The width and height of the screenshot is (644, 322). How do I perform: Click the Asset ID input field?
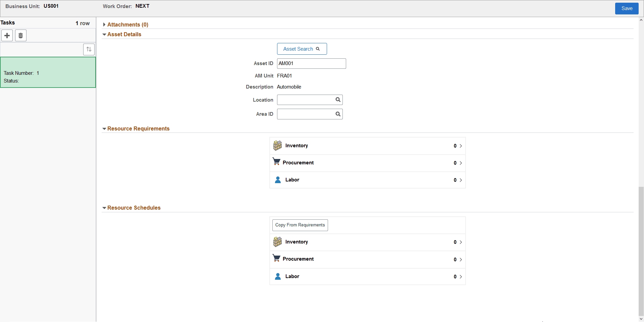pos(311,63)
